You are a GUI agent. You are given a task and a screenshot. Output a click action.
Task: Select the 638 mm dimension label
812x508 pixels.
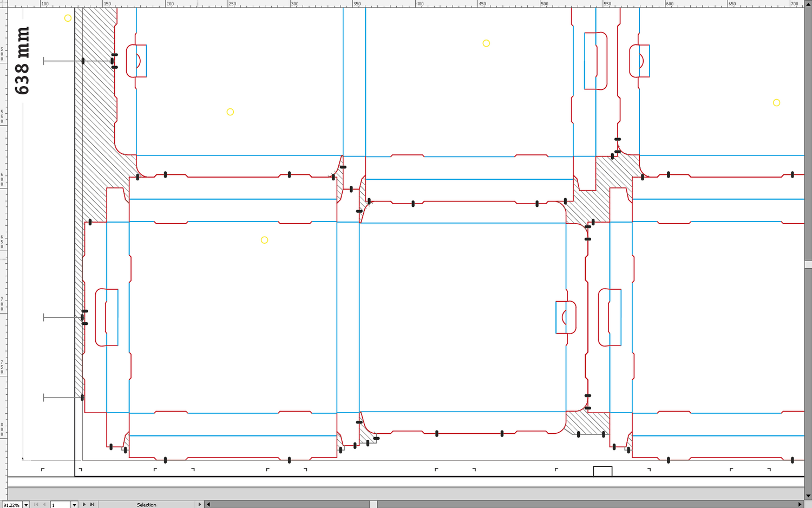coord(22,61)
